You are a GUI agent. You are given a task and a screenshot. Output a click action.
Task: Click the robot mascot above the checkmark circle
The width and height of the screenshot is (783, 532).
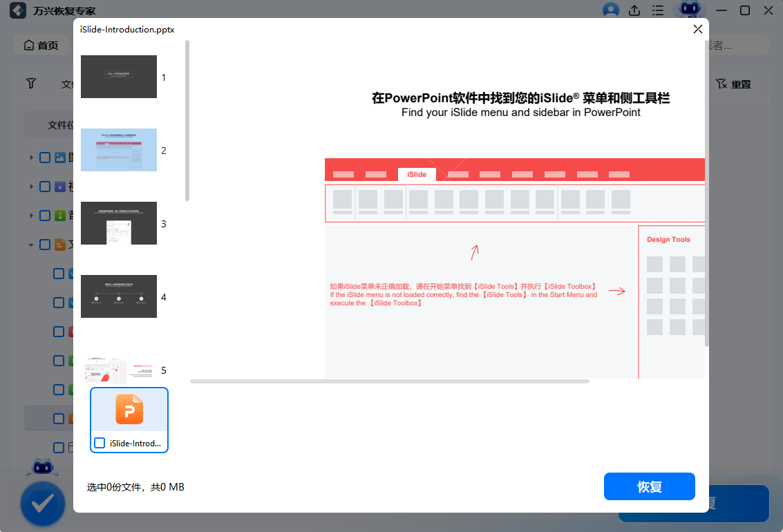click(x=42, y=467)
